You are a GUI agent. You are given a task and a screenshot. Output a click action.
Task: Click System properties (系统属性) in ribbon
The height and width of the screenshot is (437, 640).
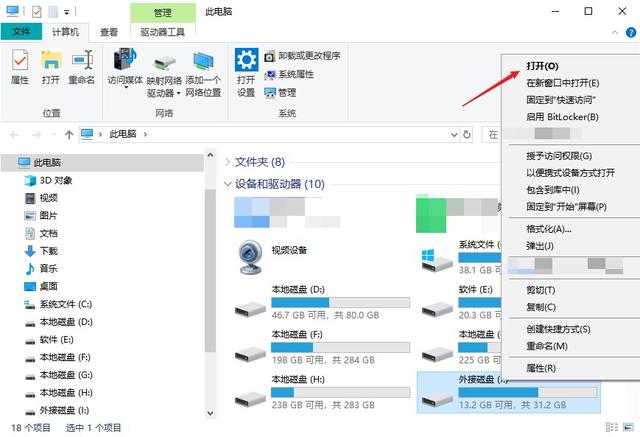tap(289, 74)
